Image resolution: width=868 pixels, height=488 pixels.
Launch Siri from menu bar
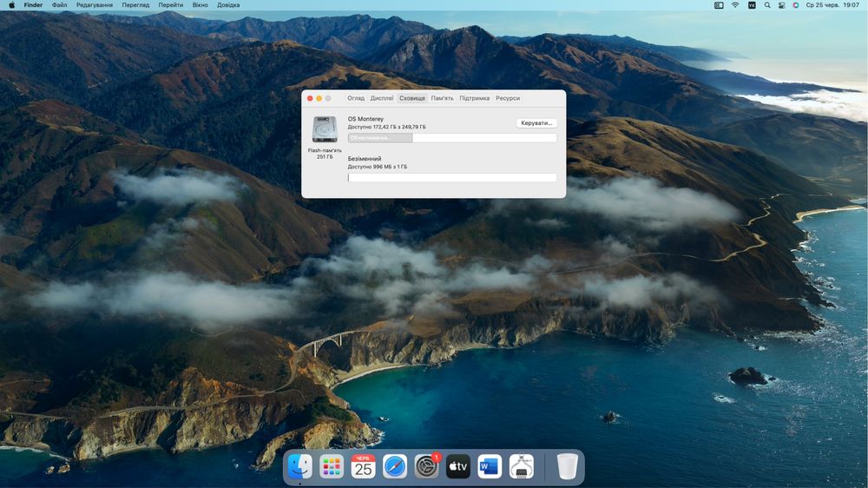coord(795,5)
